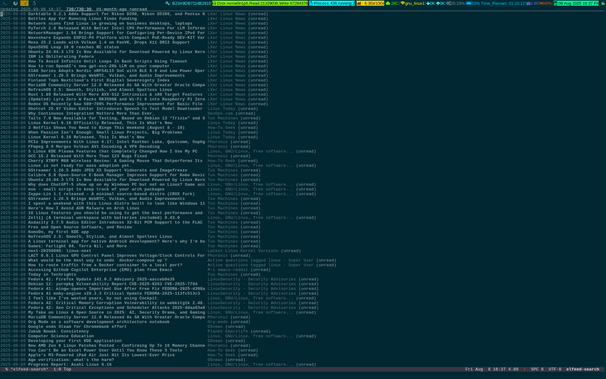Open 'Why Continuous Integration Matters More Than Ever'
The height and width of the screenshot is (379, 606).
click(91, 113)
